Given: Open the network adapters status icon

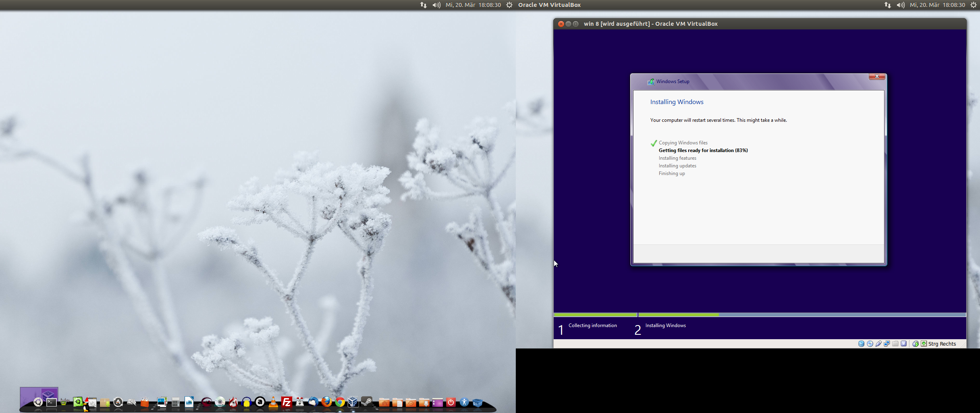Looking at the screenshot, I should point(887,344).
